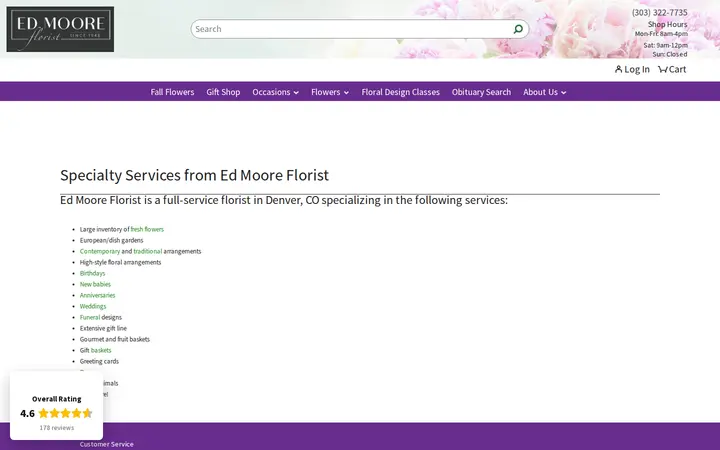Screen dimensions: 720x450
Task: Click the search magnifier icon
Action: [x=518, y=29]
